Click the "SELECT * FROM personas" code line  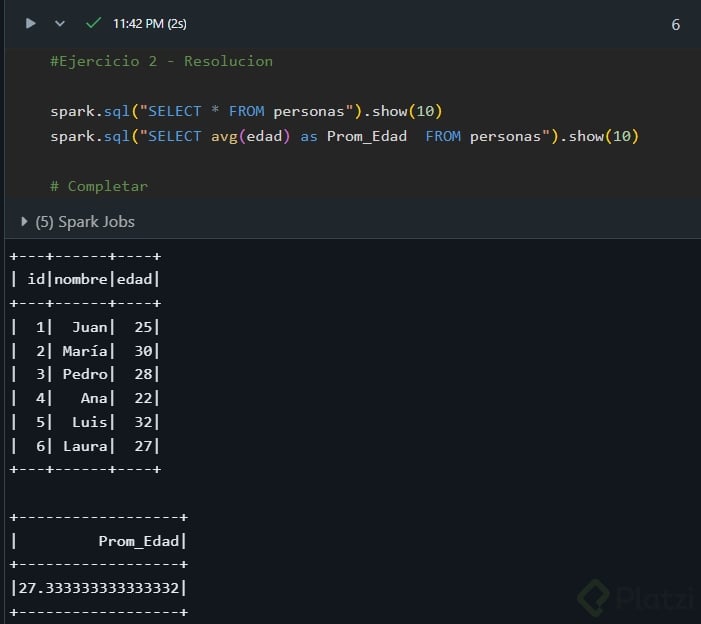click(x=246, y=111)
